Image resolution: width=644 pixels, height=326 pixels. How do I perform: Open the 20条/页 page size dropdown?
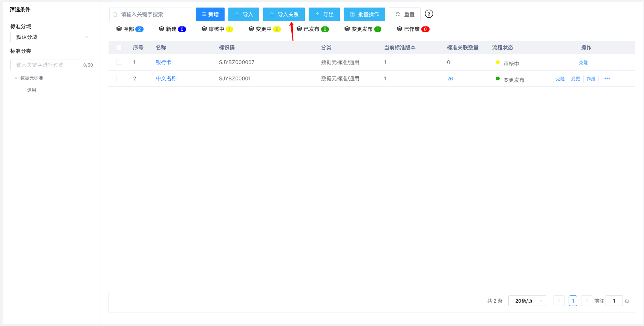point(527,301)
